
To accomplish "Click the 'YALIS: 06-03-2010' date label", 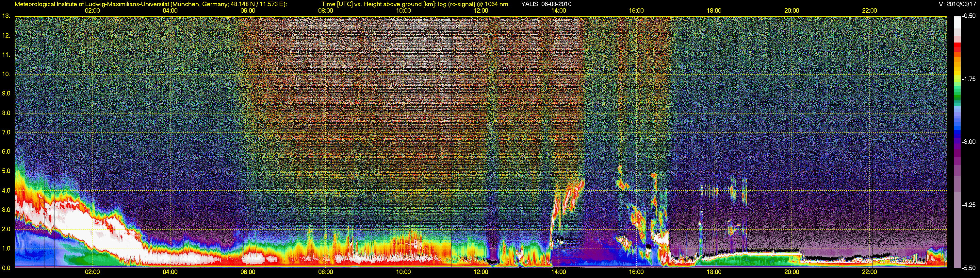I will [546, 4].
